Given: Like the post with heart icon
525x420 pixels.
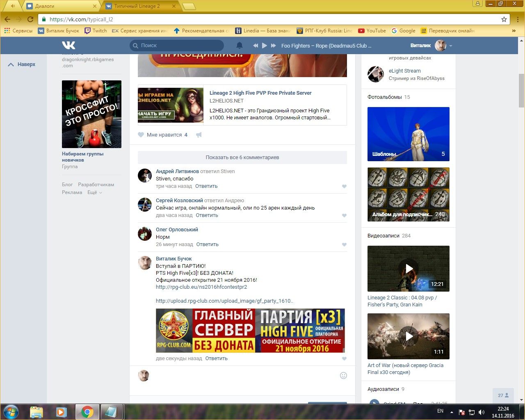Looking at the screenshot, I should pos(141,135).
